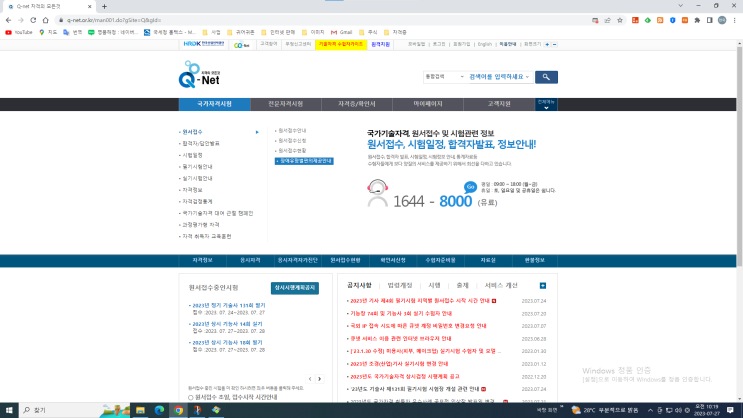Viewport: 743px width, 418px height.
Task: Switch to the 서비스 개선 notice tab
Action: tap(501, 285)
